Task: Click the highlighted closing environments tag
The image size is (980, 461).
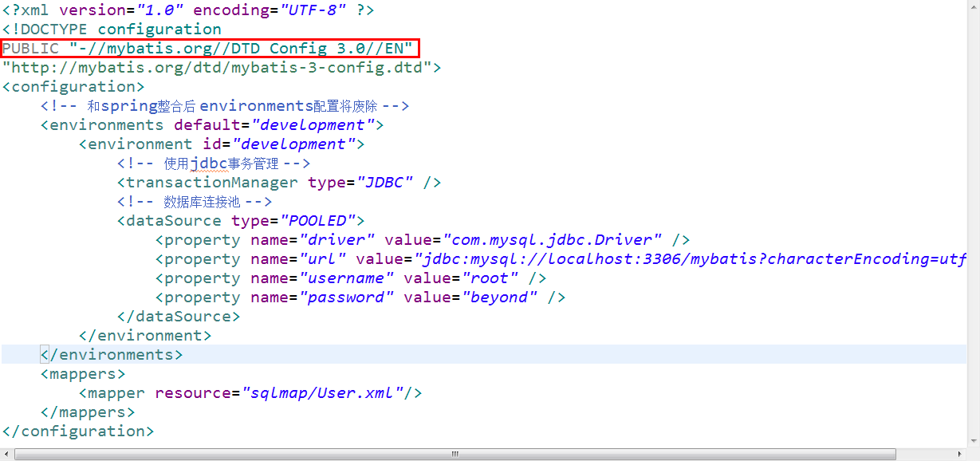Action: pyautogui.click(x=112, y=355)
